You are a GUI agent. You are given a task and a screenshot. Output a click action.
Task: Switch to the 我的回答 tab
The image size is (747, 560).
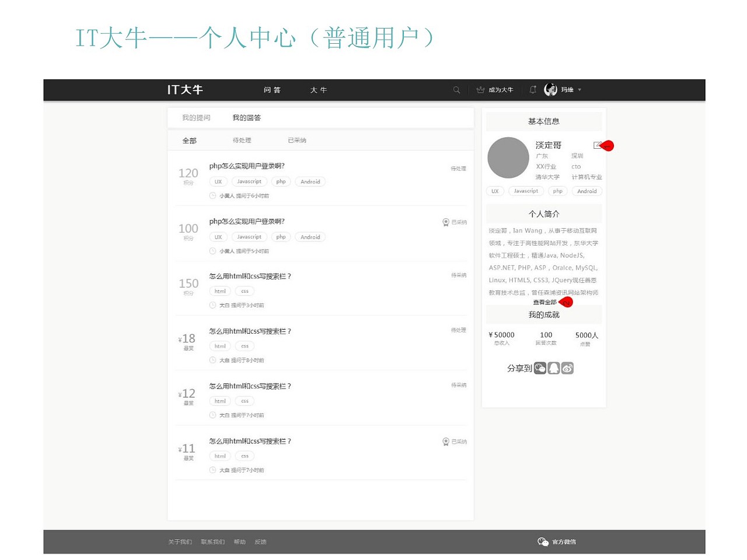coord(247,118)
